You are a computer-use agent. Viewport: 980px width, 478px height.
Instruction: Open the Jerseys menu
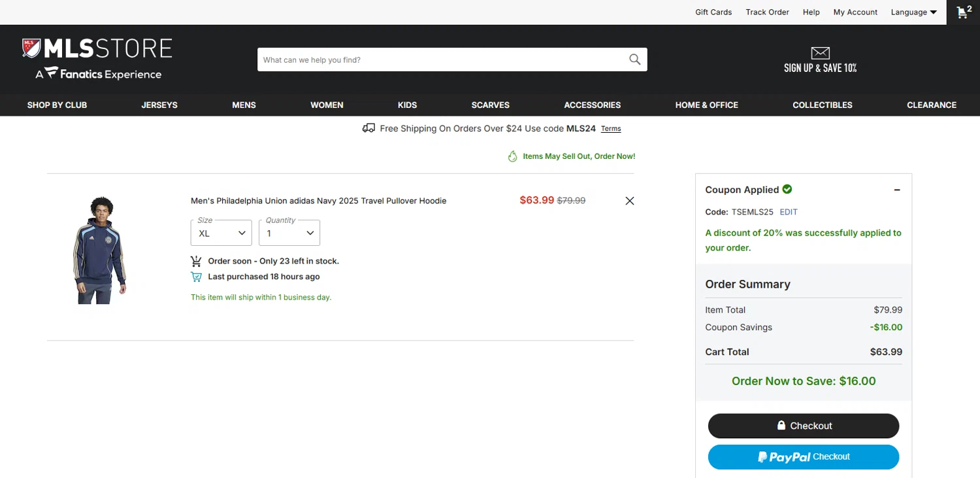[159, 105]
